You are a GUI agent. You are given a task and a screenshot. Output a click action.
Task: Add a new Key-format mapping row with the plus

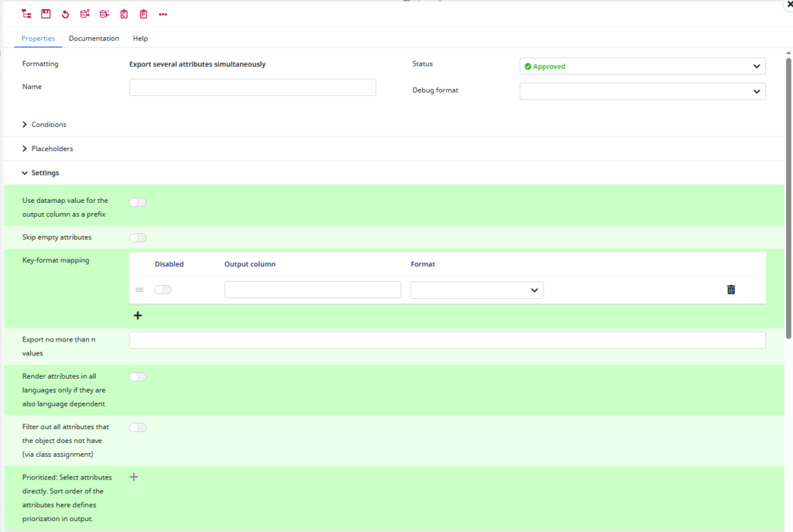click(x=138, y=315)
